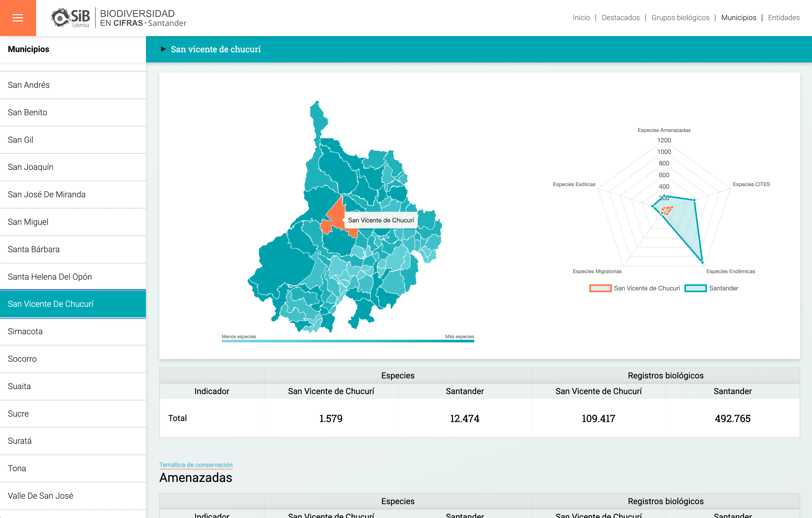Click the highlighted San Vicente De Chucurí item

[73, 304]
